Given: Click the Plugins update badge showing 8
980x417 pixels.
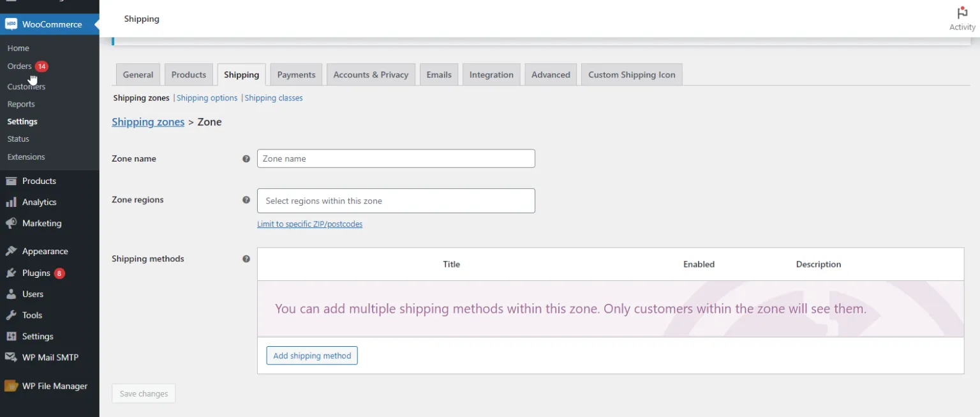Looking at the screenshot, I should pyautogui.click(x=59, y=273).
